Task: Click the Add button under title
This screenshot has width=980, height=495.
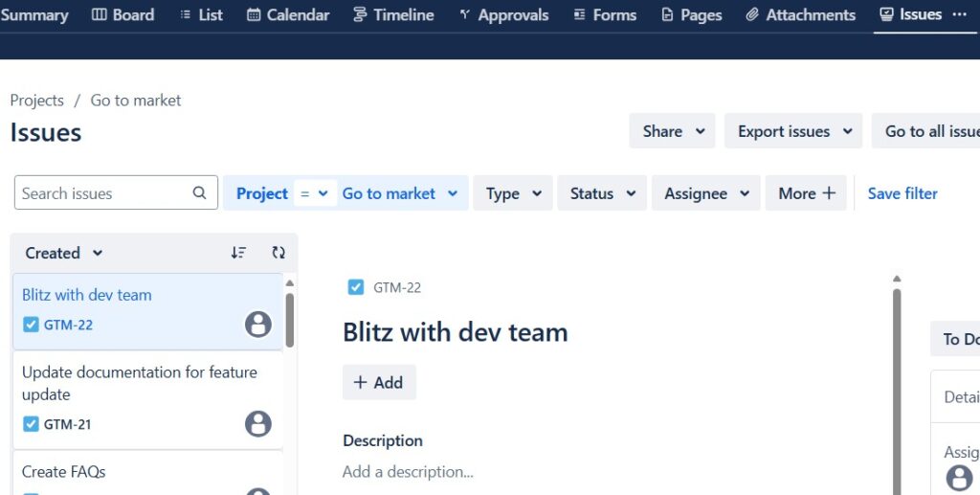Action: pyautogui.click(x=379, y=383)
